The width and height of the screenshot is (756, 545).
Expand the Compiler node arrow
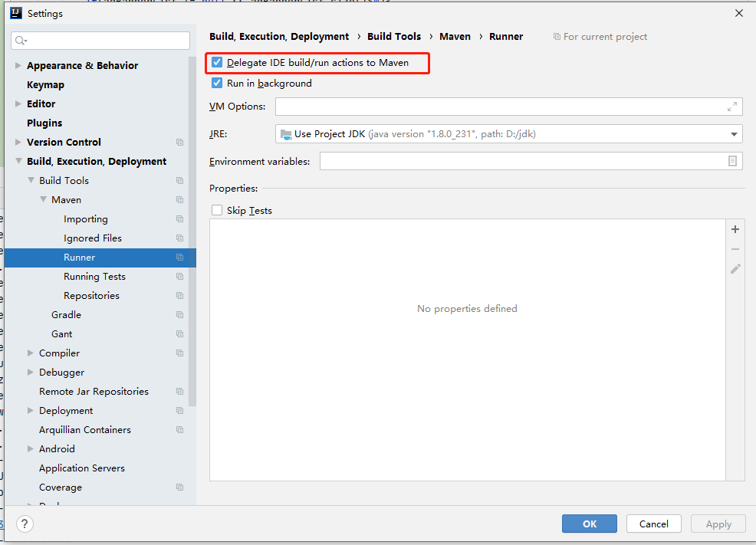31,353
